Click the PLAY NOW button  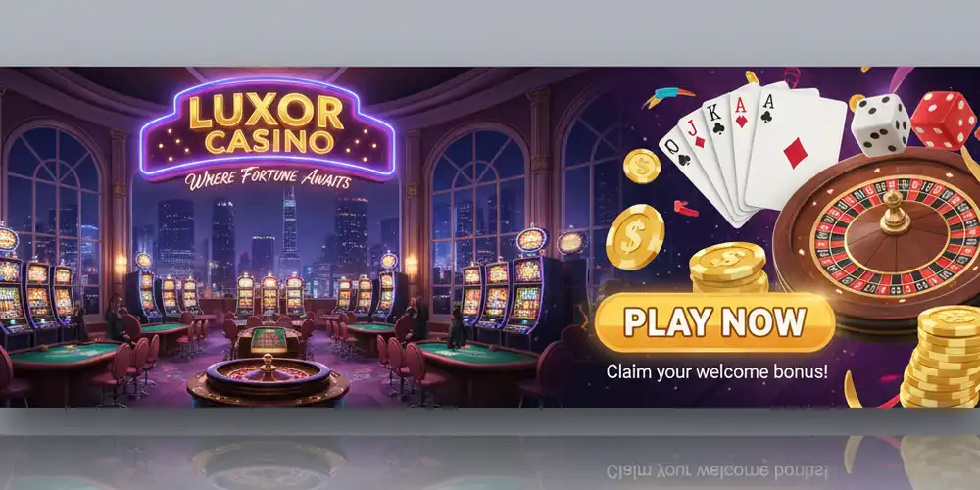tap(714, 321)
